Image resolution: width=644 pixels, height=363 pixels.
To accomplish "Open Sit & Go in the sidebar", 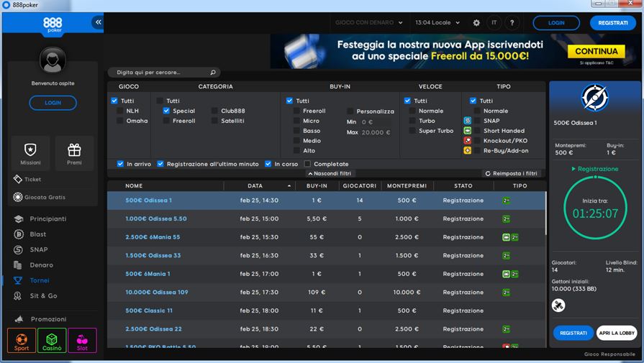I will (x=43, y=295).
